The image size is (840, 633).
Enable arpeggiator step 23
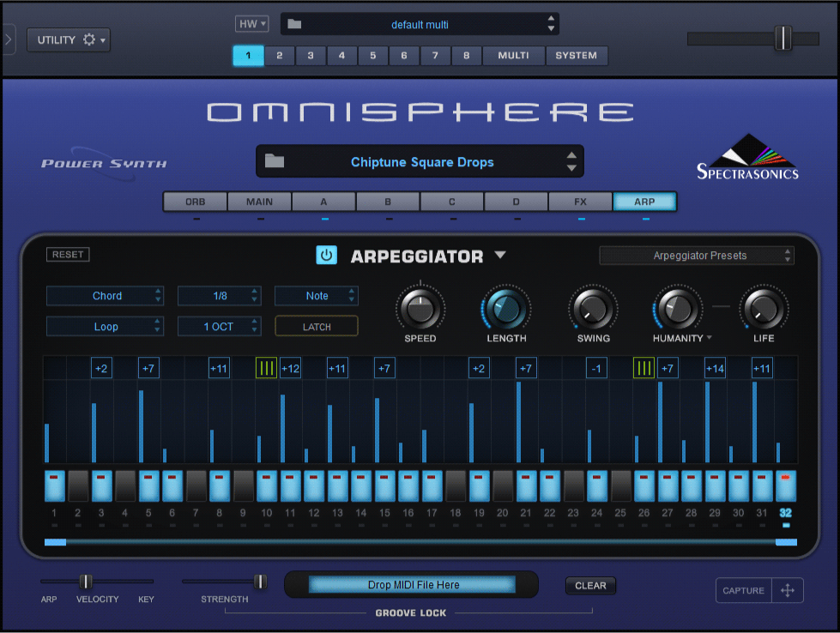point(573,485)
